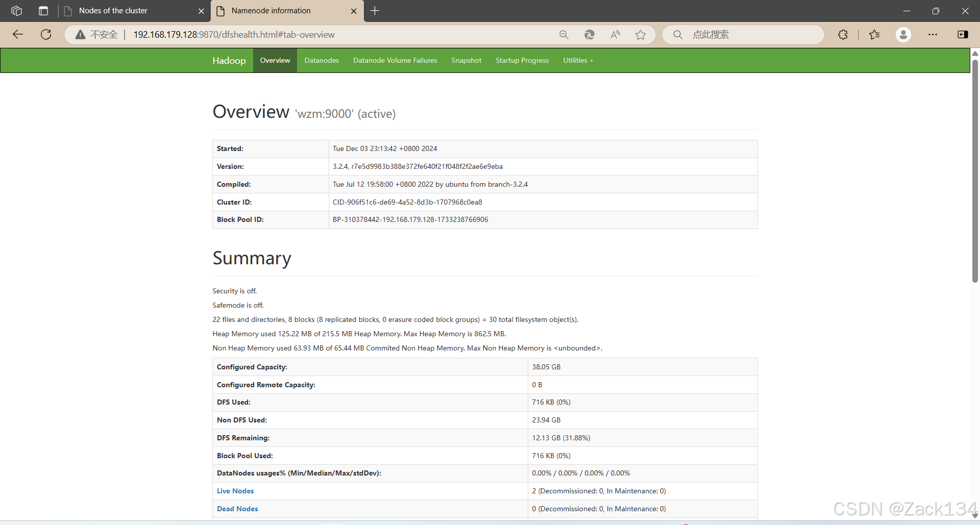The width and height of the screenshot is (980, 525).
Task: Click the Heap Memory used 125.22 MB line
Action: [x=359, y=334]
